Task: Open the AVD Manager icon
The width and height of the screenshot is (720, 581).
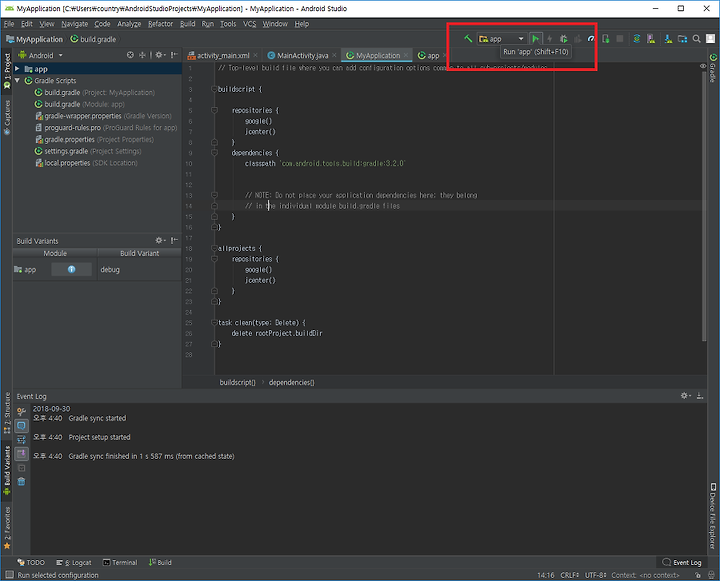Action: point(651,39)
